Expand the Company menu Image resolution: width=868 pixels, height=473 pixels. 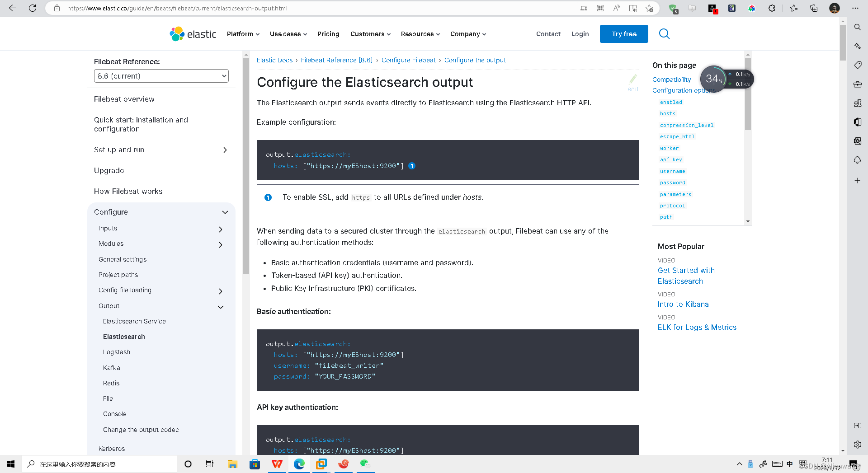coord(468,34)
